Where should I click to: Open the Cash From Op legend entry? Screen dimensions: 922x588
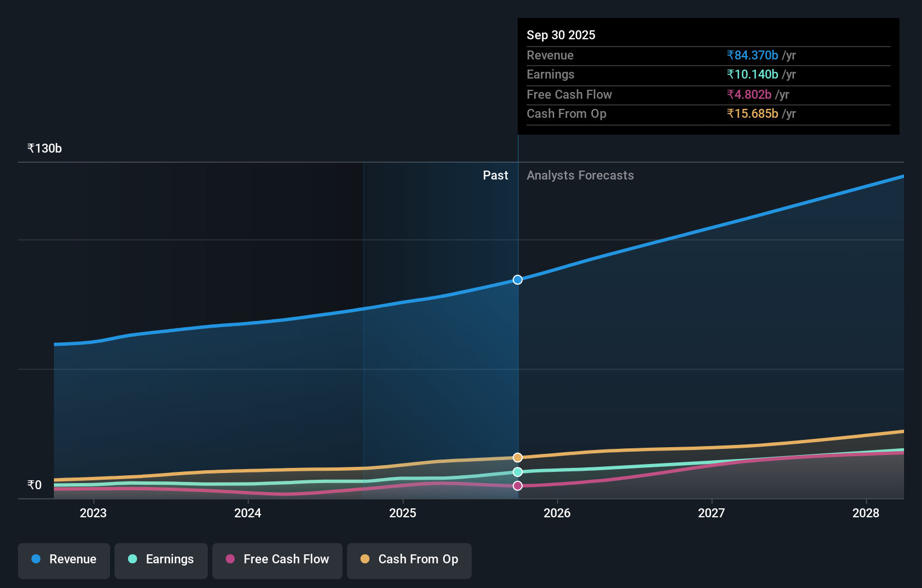pos(409,560)
